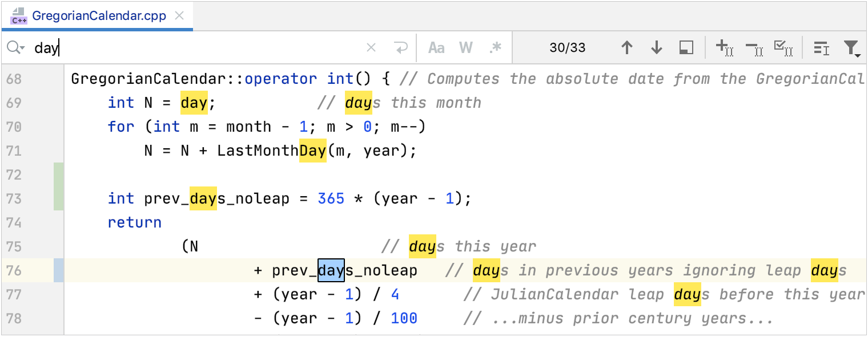Enable case-sensitive matching with Aa
This screenshot has width=868, height=337.
pyautogui.click(x=436, y=48)
